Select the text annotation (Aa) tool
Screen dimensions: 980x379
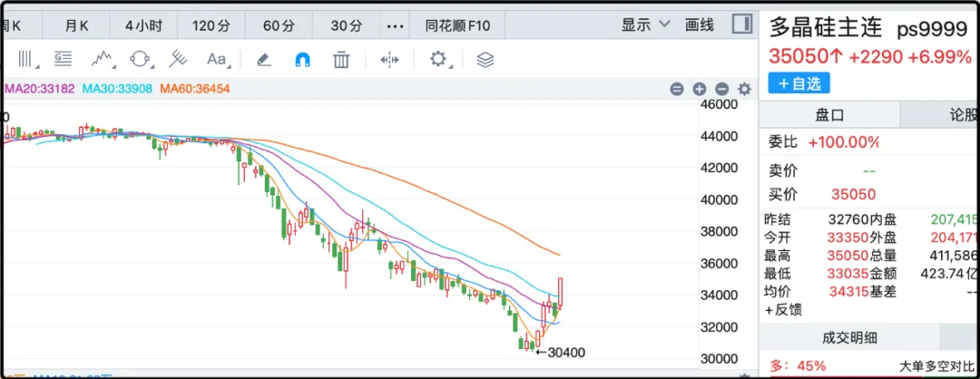coord(216,60)
